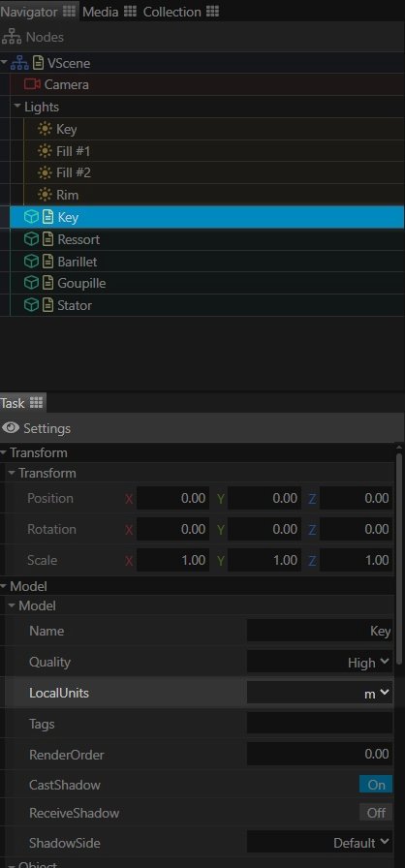Screen dimensions: 405x868
Task: Select the Key light sun icon
Action: 45,129
